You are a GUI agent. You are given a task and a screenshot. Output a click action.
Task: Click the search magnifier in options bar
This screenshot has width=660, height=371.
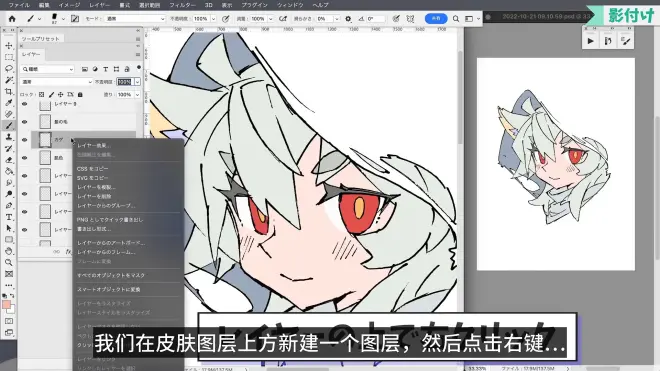(456, 19)
